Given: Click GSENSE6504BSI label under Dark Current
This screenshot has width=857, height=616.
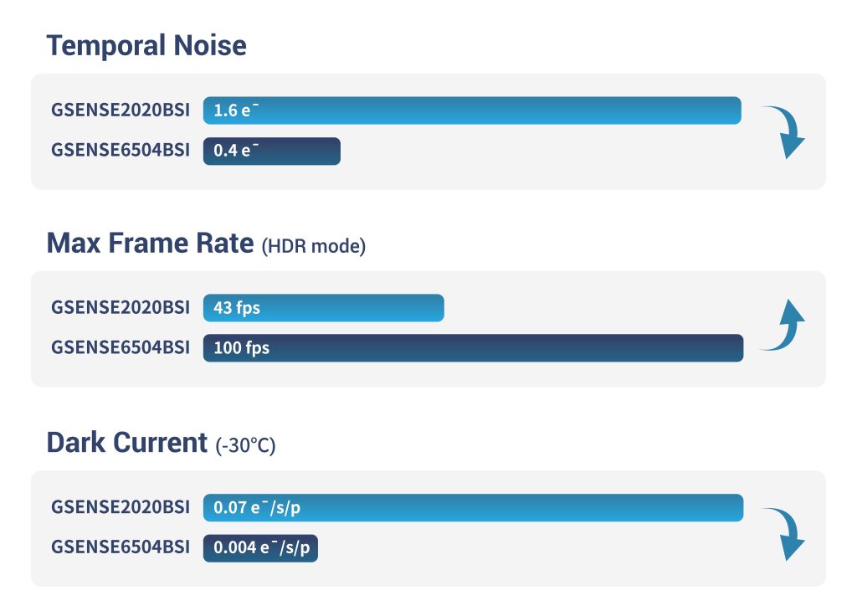Looking at the screenshot, I should point(121,548).
